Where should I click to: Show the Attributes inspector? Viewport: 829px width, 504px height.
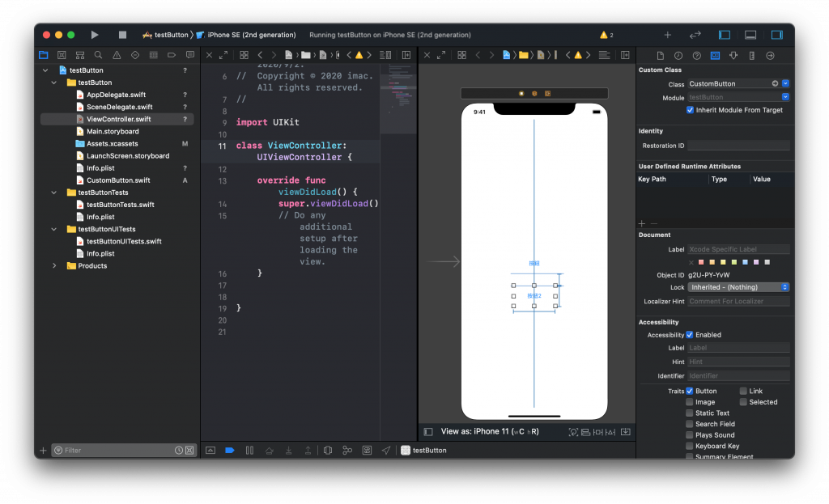tap(733, 56)
